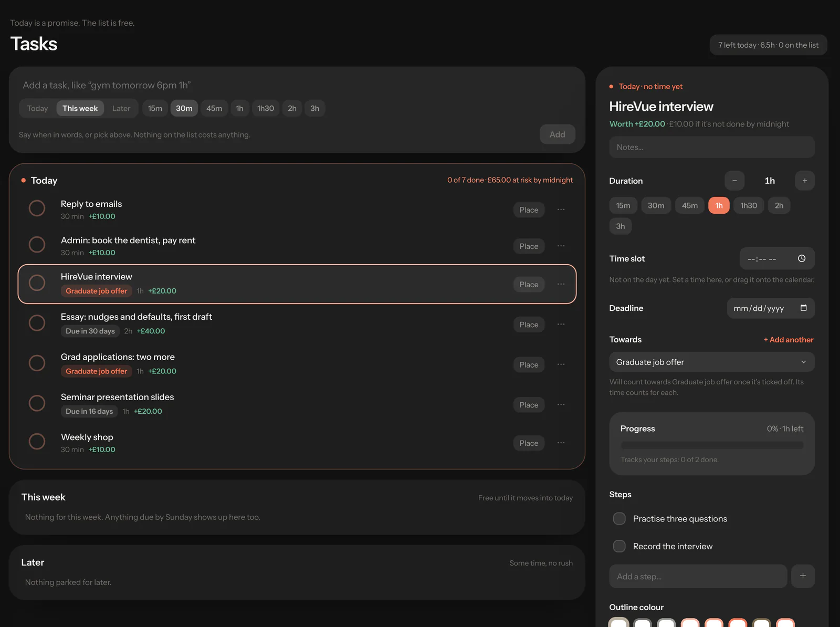Open more options for Admin: book the dentist

pos(561,246)
